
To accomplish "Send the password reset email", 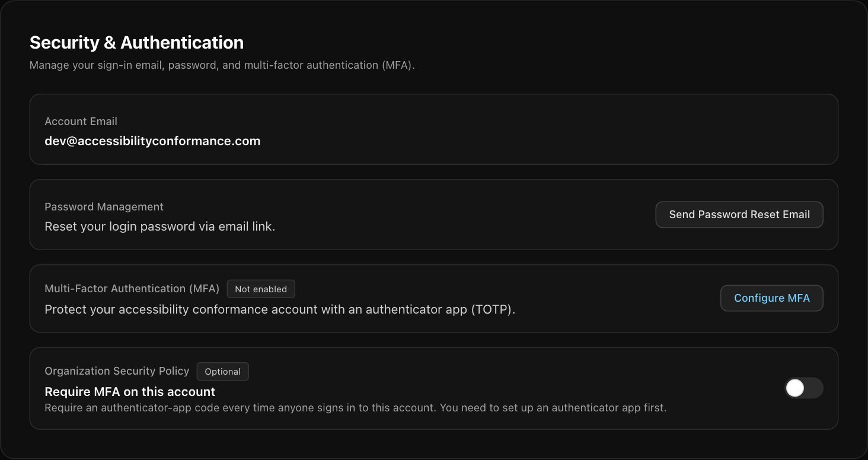I will pyautogui.click(x=739, y=215).
